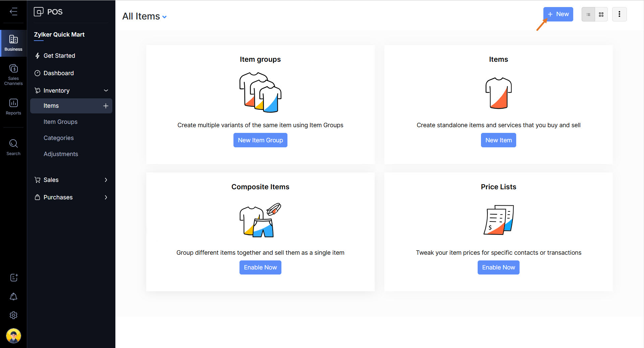Image resolution: width=644 pixels, height=348 pixels.
Task: Collapse the Inventory menu section
Action: pos(106,91)
